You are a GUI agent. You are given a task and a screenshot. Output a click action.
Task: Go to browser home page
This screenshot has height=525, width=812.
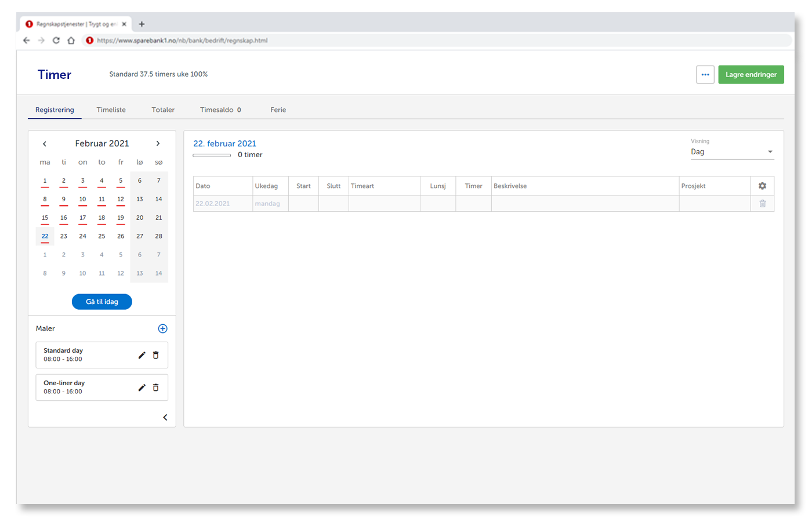coord(71,41)
